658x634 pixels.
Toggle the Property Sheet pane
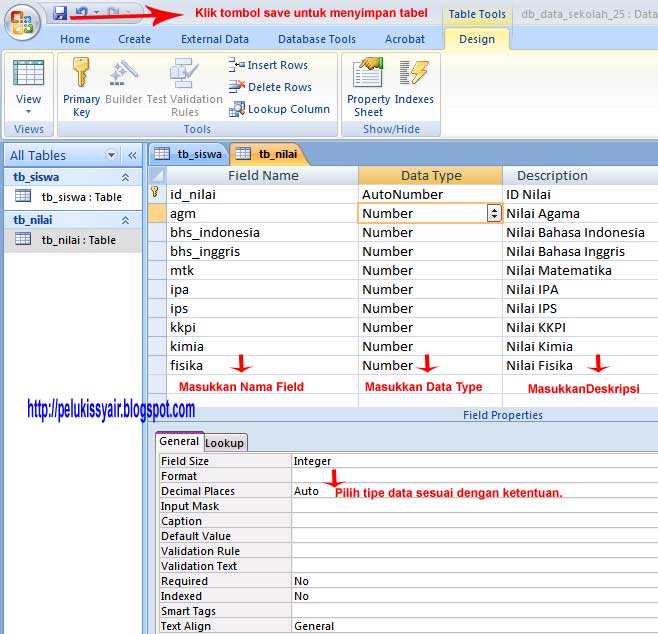[368, 87]
